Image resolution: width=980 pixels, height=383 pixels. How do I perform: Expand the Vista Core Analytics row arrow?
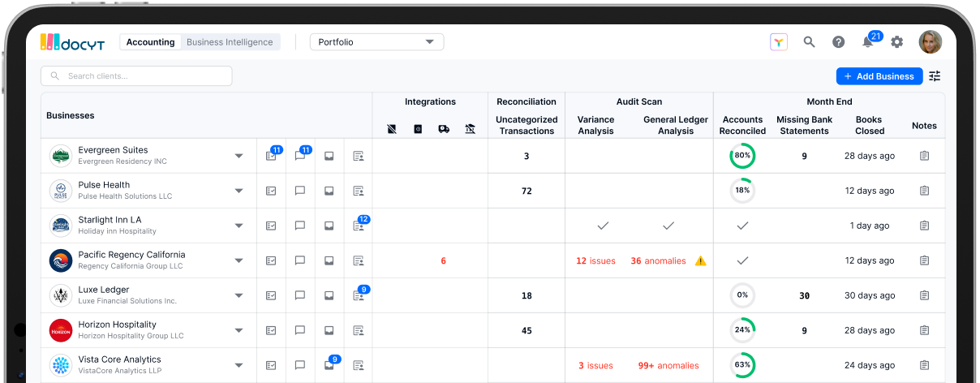point(239,365)
